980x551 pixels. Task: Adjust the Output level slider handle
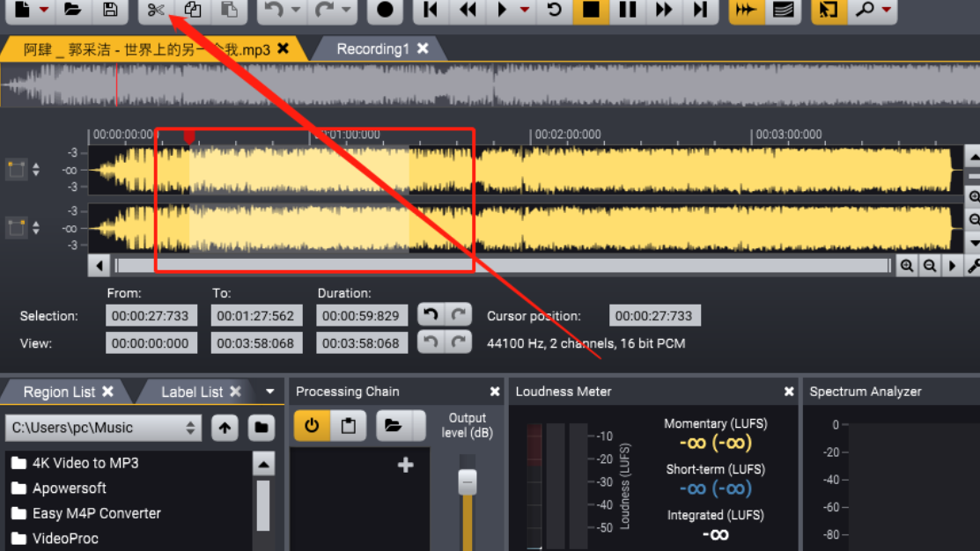[468, 481]
